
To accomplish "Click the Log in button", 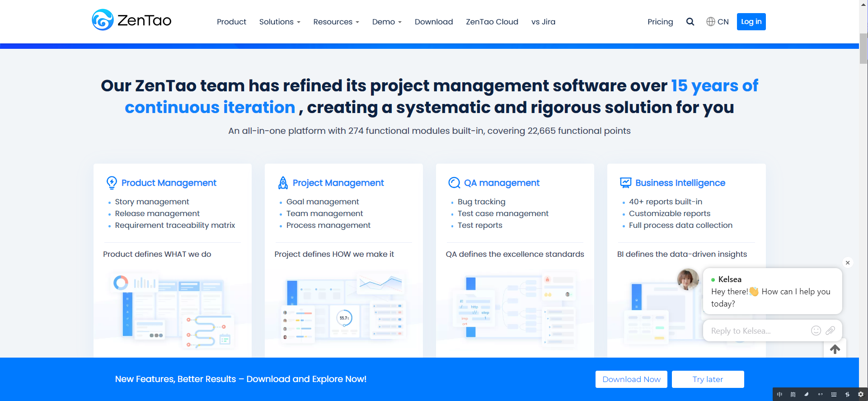I will click(x=751, y=22).
